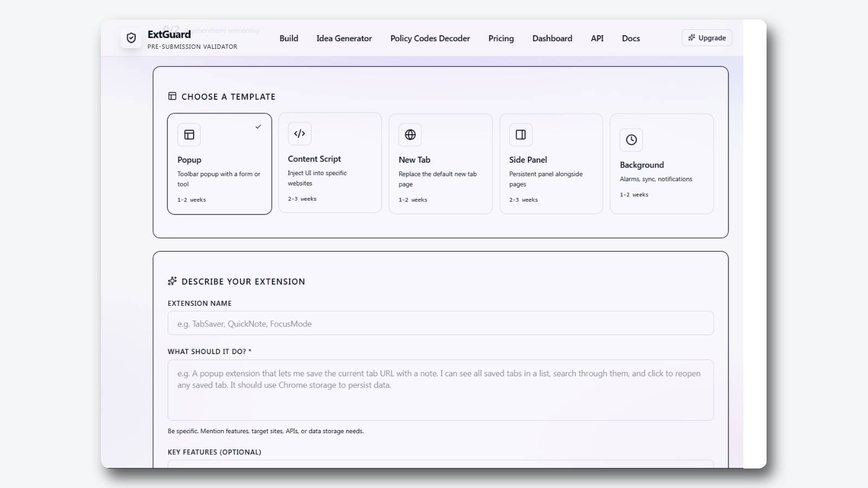Click the 'PRE-SUBMISSION VALIDATOR' tagline
This screenshot has width=868, height=488.
[x=192, y=47]
